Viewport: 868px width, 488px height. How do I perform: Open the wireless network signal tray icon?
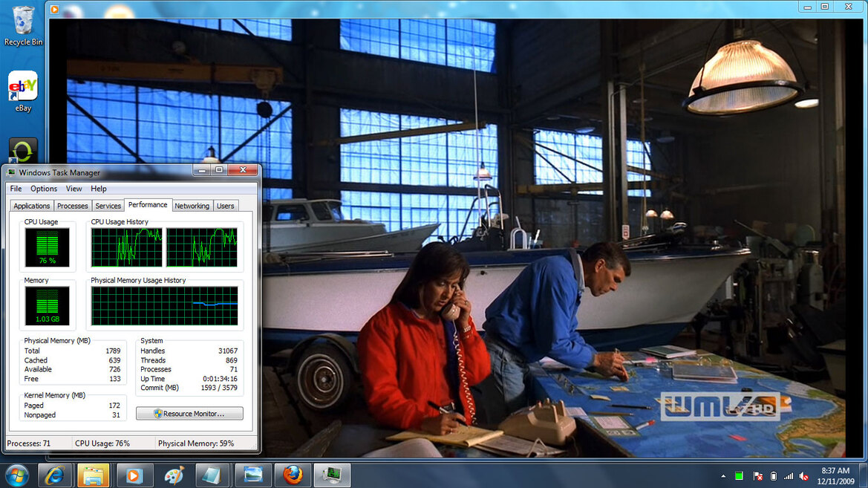(x=789, y=476)
